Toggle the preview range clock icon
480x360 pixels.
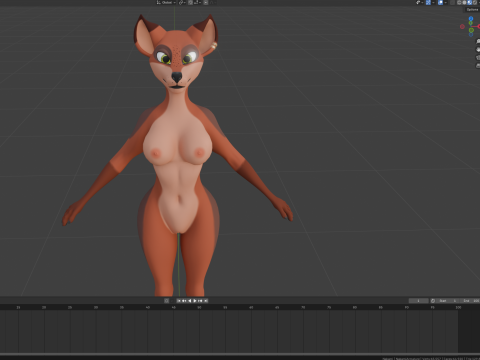pyautogui.click(x=433, y=301)
